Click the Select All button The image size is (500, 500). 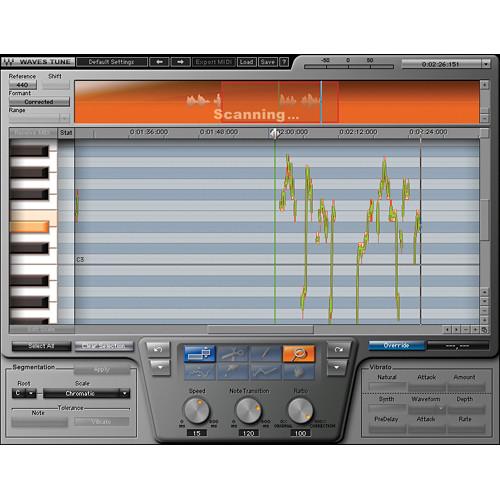coord(41,346)
